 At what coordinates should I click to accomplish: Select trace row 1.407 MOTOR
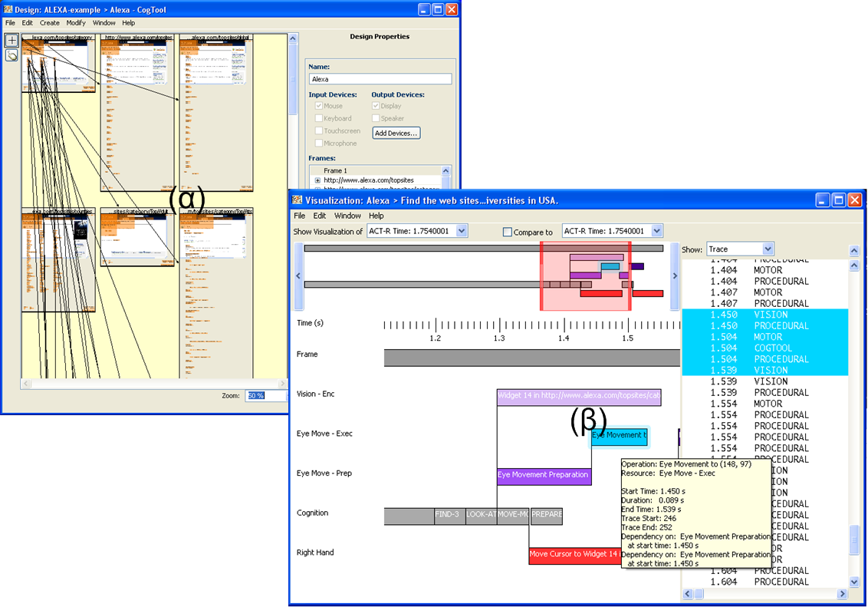(x=765, y=292)
